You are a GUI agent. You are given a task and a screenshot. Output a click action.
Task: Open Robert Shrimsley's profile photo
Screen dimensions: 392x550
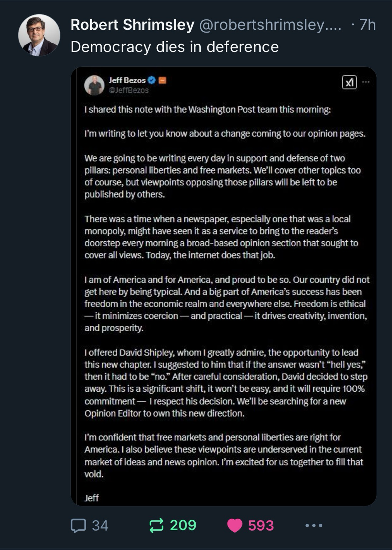click(39, 35)
